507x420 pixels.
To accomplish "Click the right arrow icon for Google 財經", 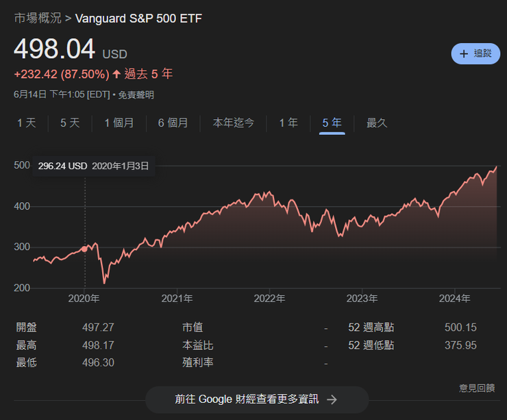I will pyautogui.click(x=332, y=399).
